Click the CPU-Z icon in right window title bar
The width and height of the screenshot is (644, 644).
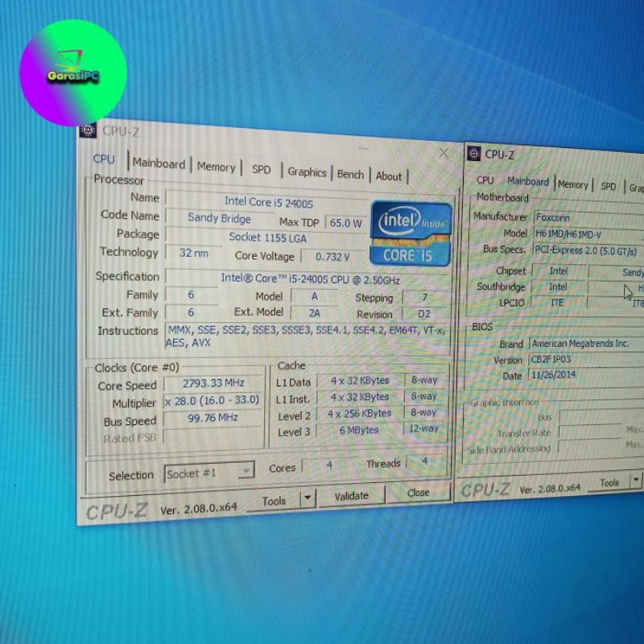coord(474,154)
